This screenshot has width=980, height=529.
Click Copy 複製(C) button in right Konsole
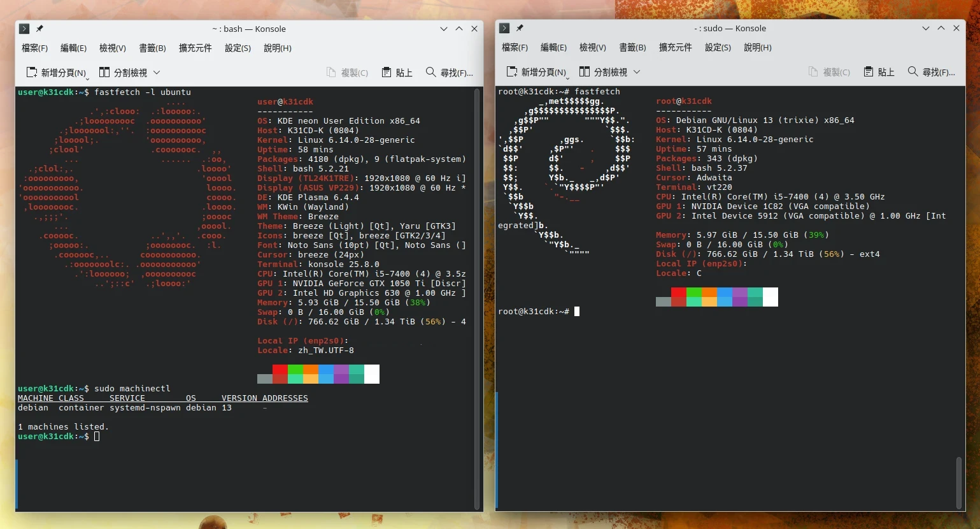pyautogui.click(x=830, y=71)
